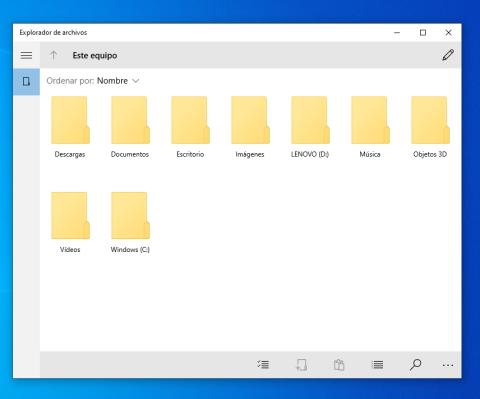Viewport: 480px width, 399px height.
Task: Switch to list view icon
Action: pyautogui.click(x=377, y=365)
